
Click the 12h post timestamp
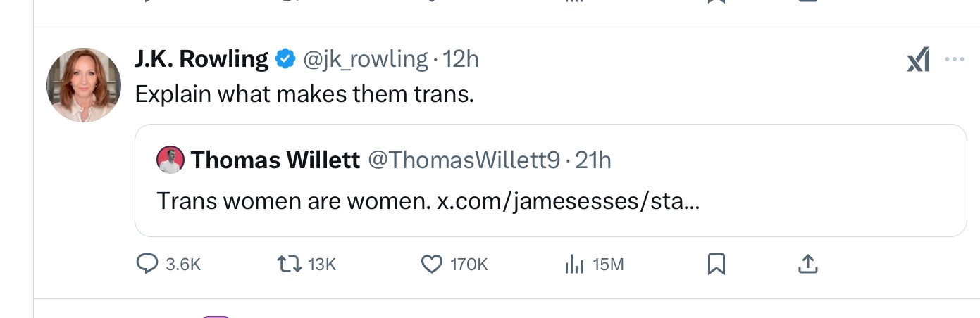[x=461, y=60]
